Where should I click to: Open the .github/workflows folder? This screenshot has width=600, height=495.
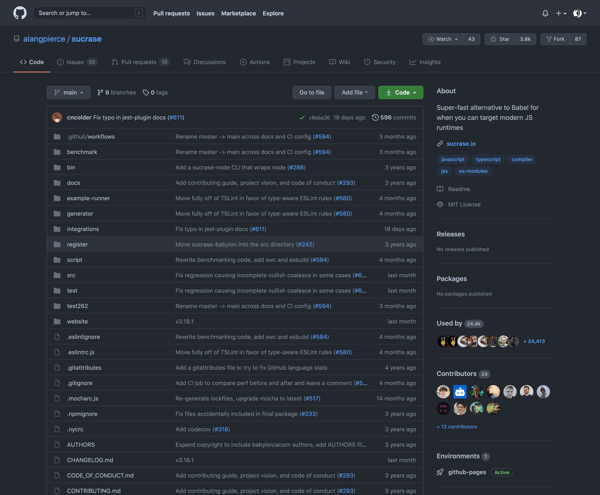coord(91,137)
